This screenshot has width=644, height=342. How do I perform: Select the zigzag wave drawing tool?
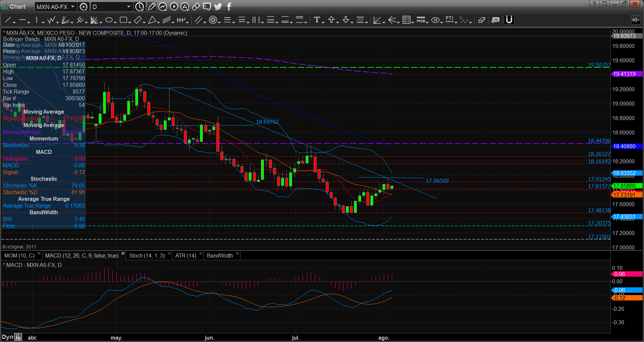[x=51, y=20]
